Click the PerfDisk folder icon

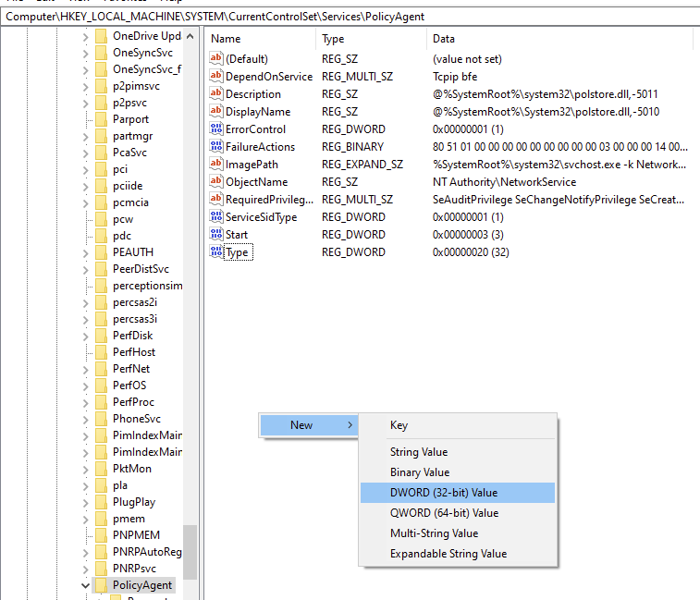pyautogui.click(x=102, y=336)
